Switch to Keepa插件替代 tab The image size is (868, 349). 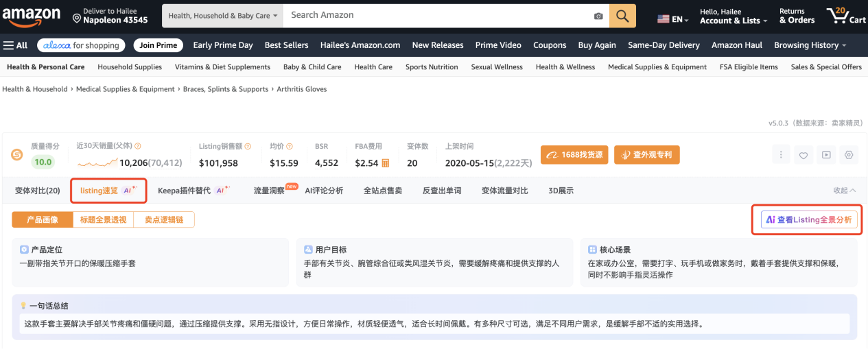tap(193, 191)
